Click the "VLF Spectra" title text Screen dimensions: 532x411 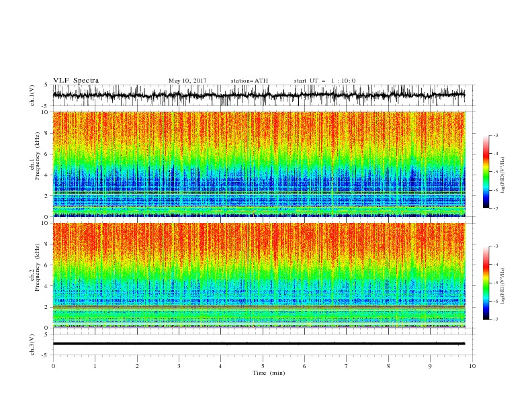pos(76,81)
